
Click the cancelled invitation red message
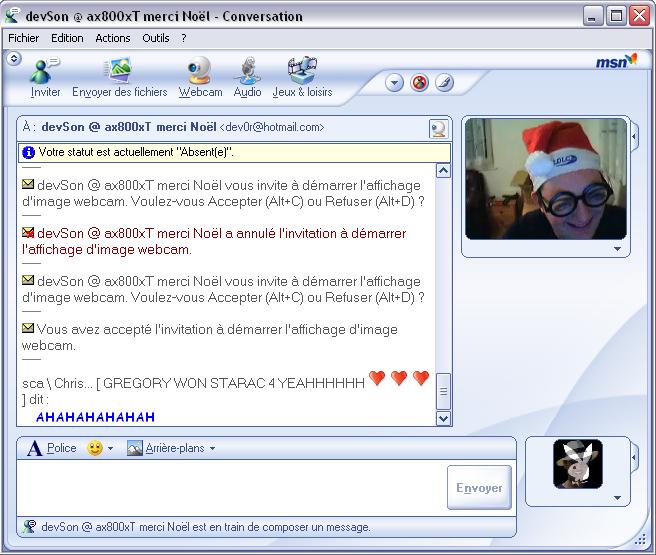click(214, 241)
